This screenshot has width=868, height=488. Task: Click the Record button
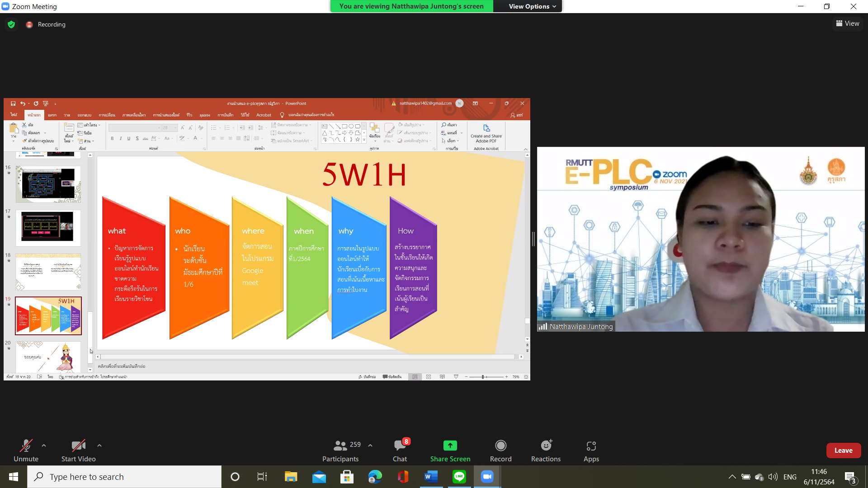click(x=501, y=450)
